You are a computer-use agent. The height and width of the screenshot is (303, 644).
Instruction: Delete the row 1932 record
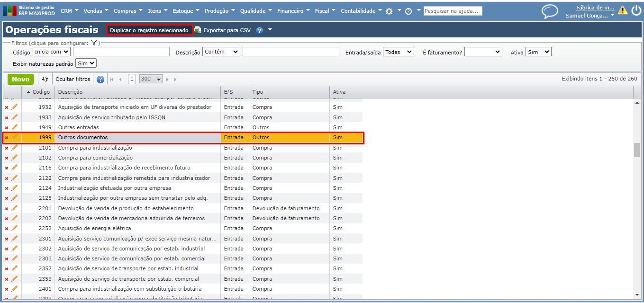[7, 107]
